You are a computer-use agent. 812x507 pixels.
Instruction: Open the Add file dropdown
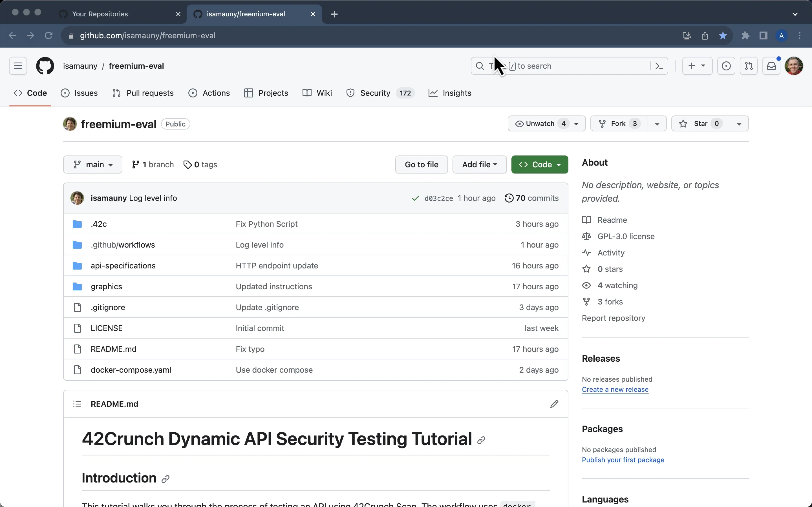479,165
